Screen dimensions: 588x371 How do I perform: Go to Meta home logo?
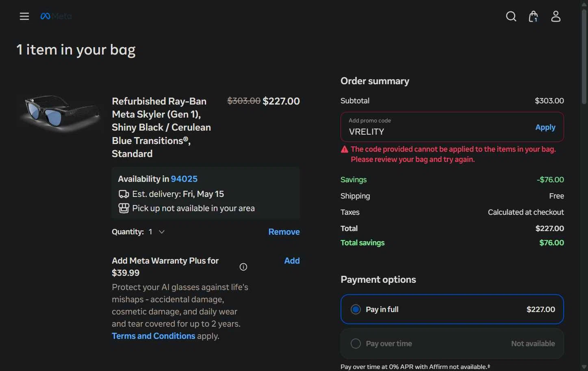click(56, 16)
